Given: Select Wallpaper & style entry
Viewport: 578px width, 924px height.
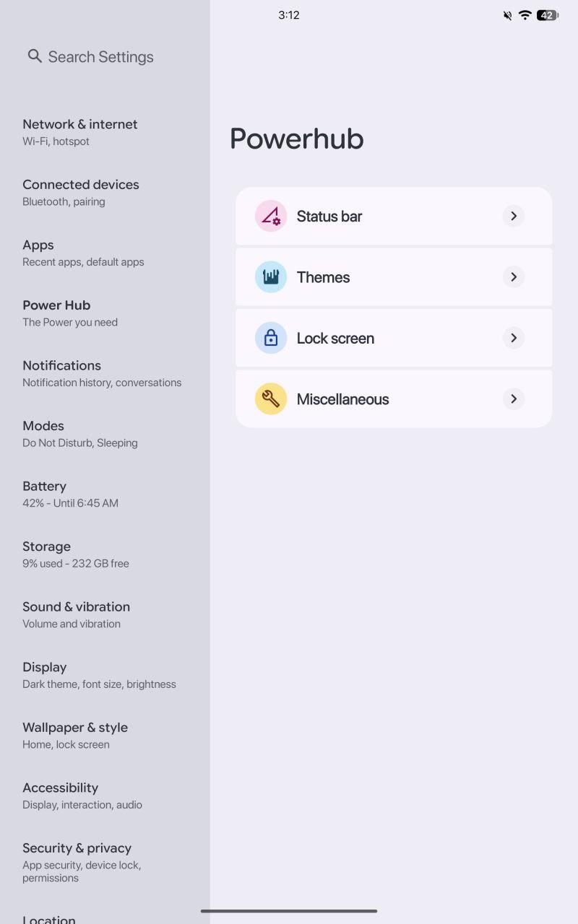Looking at the screenshot, I should coord(105,736).
